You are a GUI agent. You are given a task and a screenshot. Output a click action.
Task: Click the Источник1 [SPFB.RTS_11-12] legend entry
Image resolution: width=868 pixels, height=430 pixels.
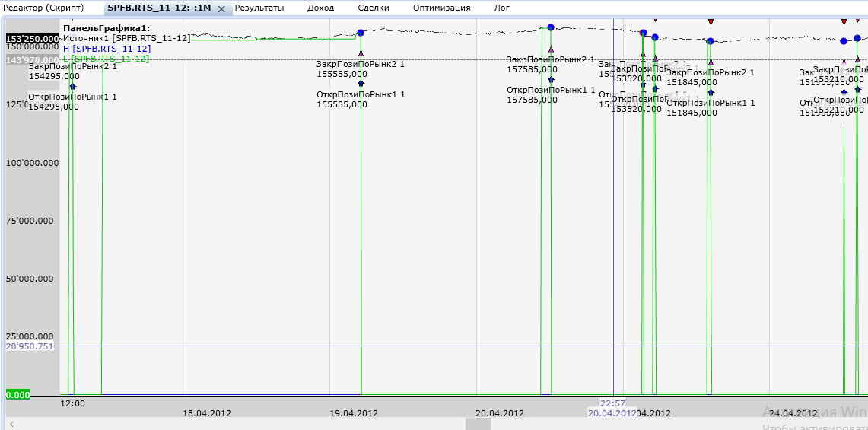click(127, 38)
